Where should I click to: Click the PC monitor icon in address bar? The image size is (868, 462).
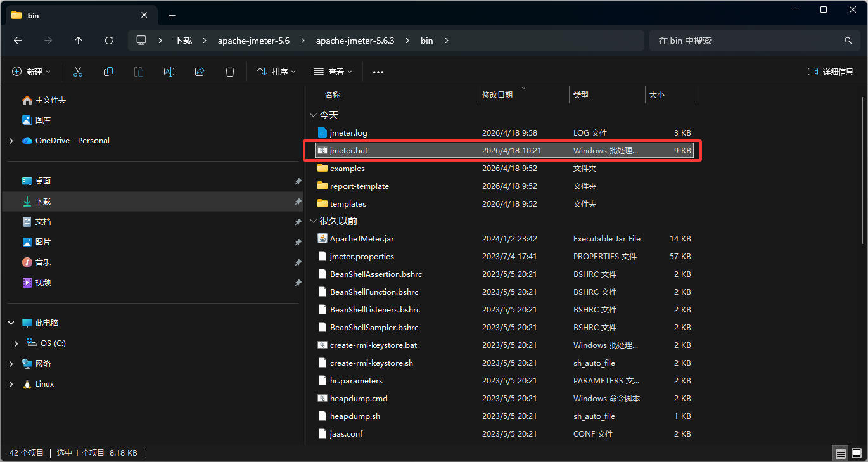tap(141, 41)
